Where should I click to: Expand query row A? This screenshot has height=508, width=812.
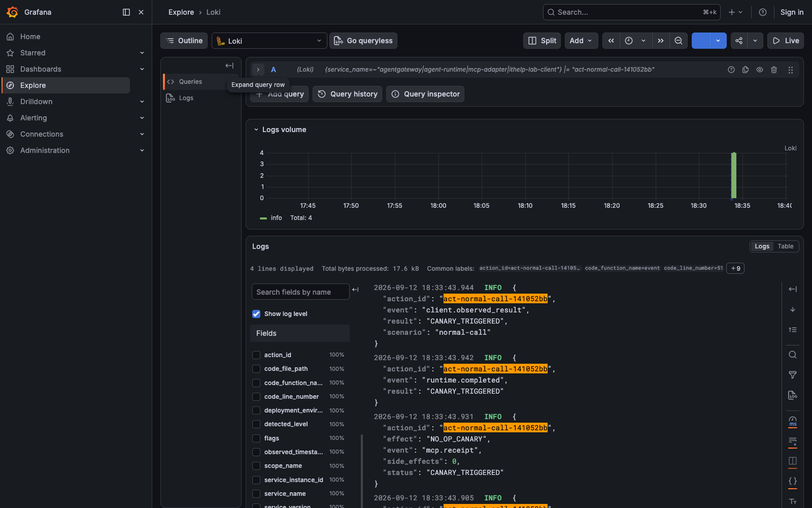pos(258,70)
